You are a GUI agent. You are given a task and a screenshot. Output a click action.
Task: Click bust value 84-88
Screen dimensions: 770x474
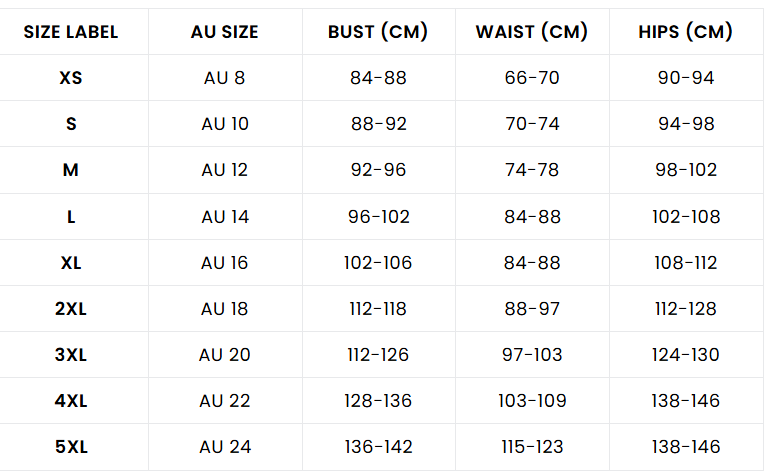pos(378,78)
